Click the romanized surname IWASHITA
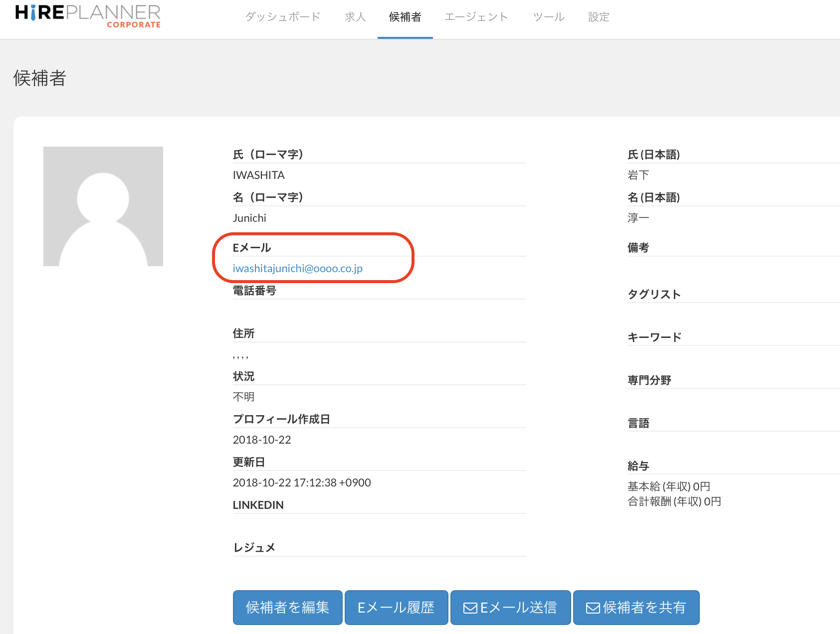 coord(258,175)
